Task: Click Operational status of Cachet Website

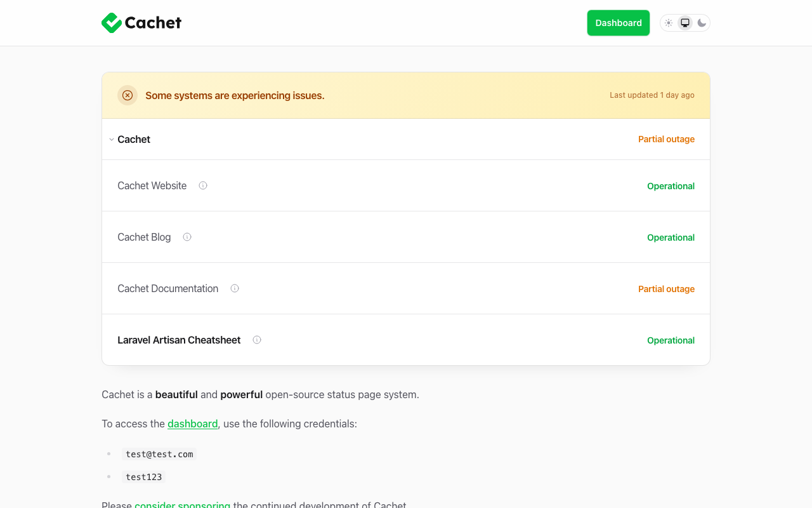Action: (x=671, y=186)
